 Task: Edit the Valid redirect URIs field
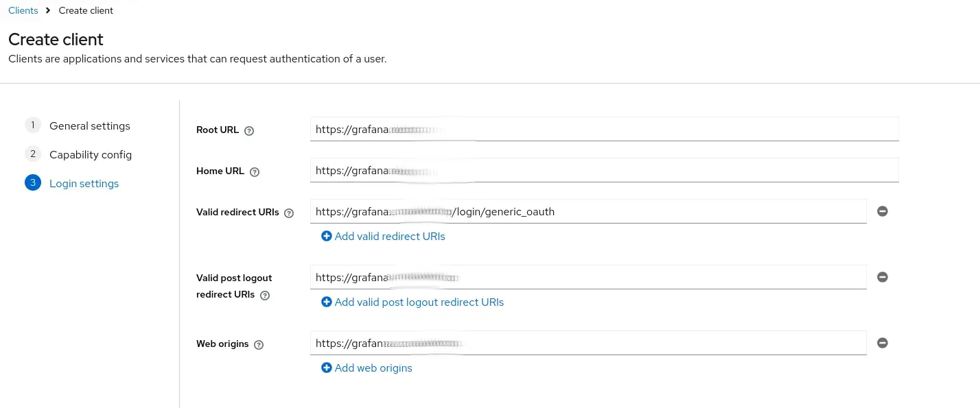pyautogui.click(x=588, y=211)
